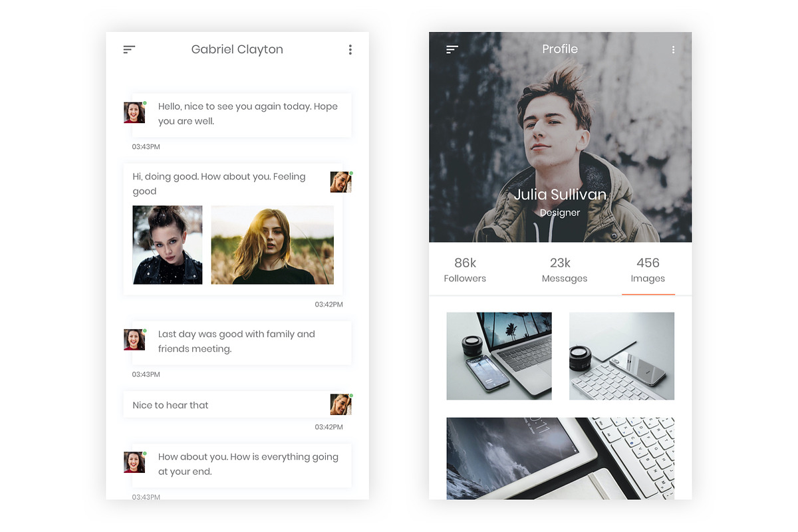Click the "Hello, nice to see you again today" message
The height and width of the screenshot is (532, 798).
tap(241, 114)
